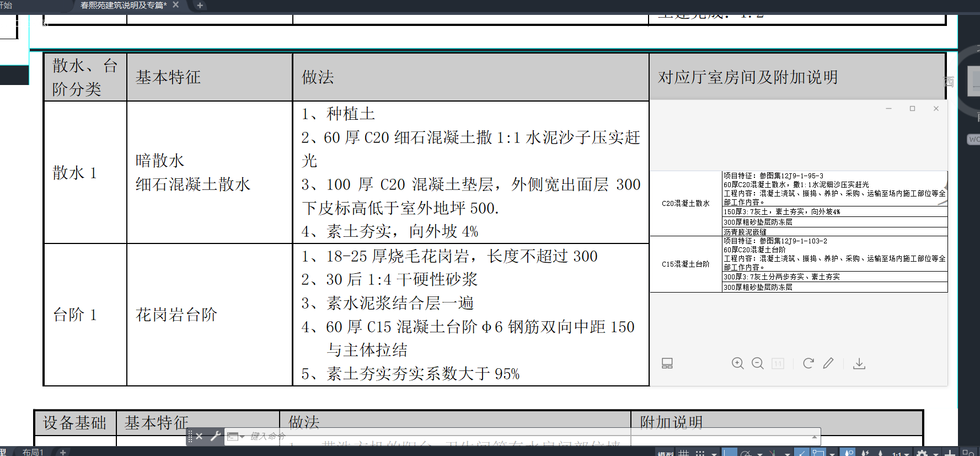Add a new layout with plus tab

coord(63,452)
